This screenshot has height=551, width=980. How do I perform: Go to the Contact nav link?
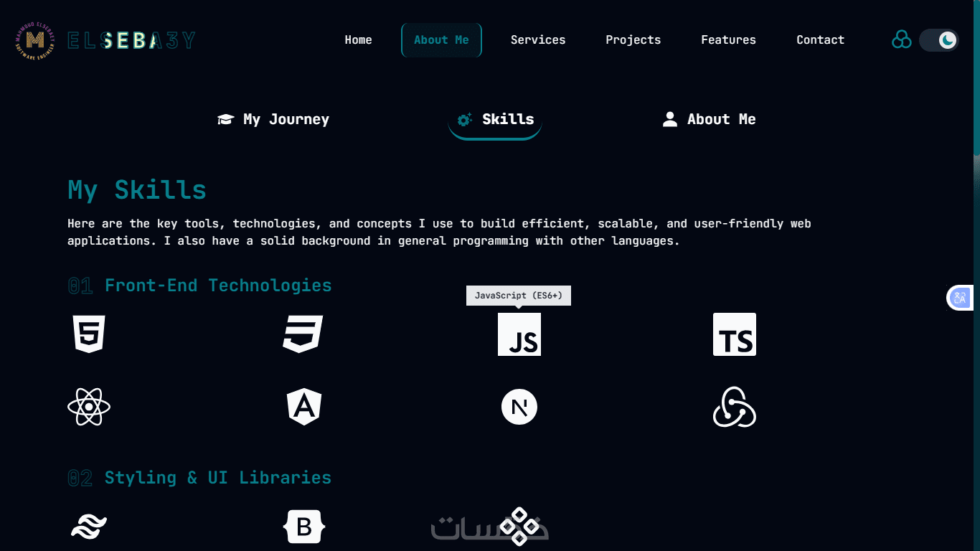point(820,40)
